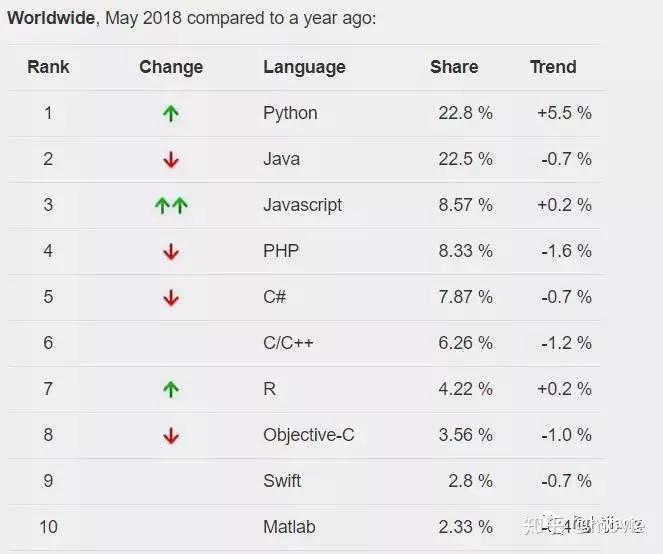This screenshot has width=663, height=554.
Task: Click the double green arrows beside Javascript
Action: (171, 206)
